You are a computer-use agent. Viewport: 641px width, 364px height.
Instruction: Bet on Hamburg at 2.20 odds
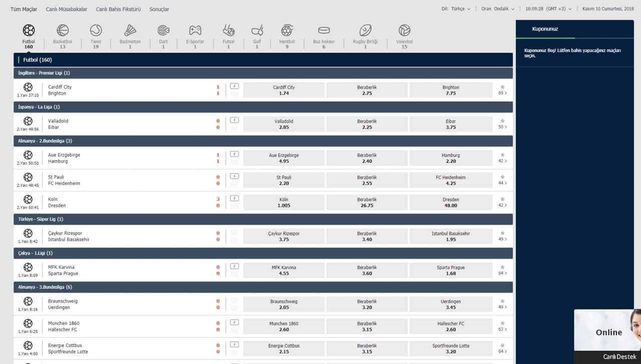point(451,158)
